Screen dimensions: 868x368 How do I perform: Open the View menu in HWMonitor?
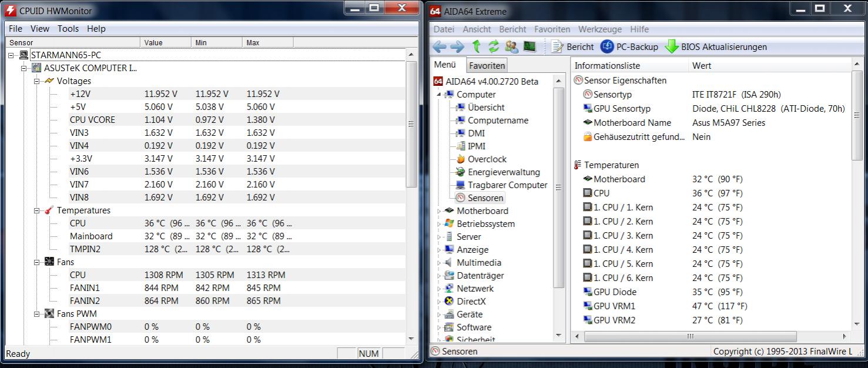pos(40,28)
